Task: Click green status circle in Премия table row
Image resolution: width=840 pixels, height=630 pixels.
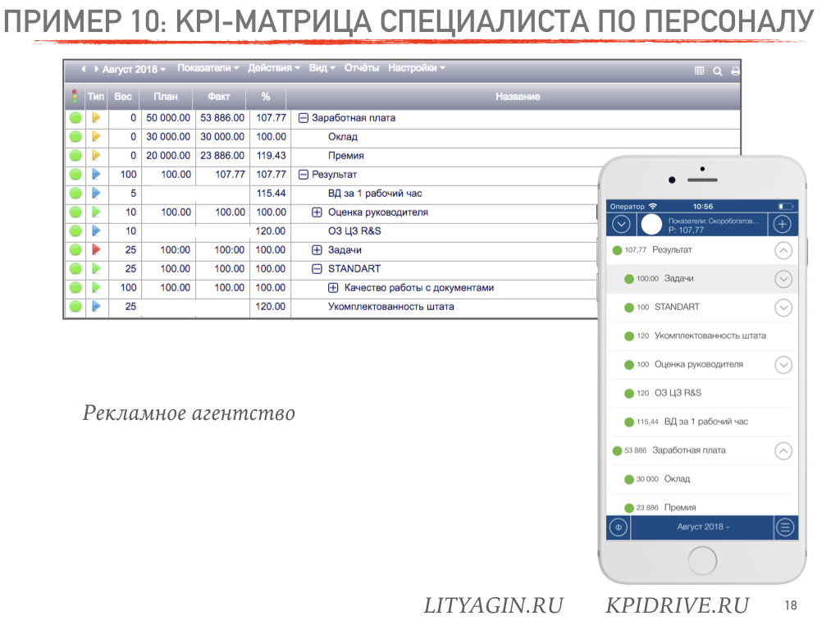Action: coord(75,155)
